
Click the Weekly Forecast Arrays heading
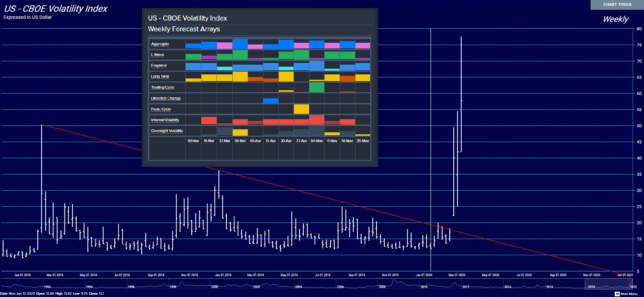(184, 29)
